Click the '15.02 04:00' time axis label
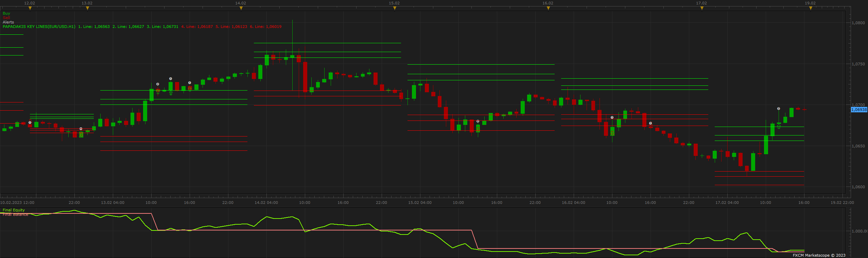The image size is (868, 258). click(x=420, y=203)
